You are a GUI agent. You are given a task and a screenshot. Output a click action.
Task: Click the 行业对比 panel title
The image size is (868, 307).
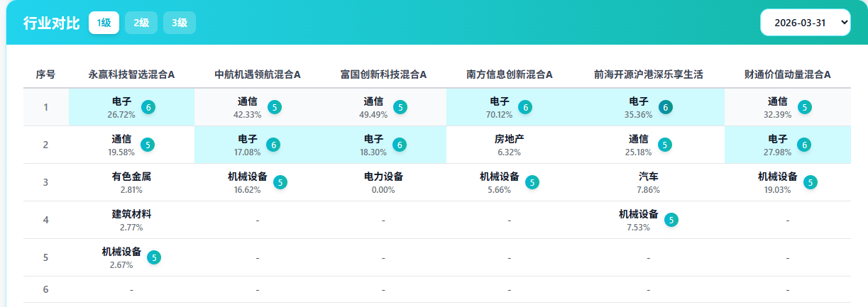click(51, 23)
